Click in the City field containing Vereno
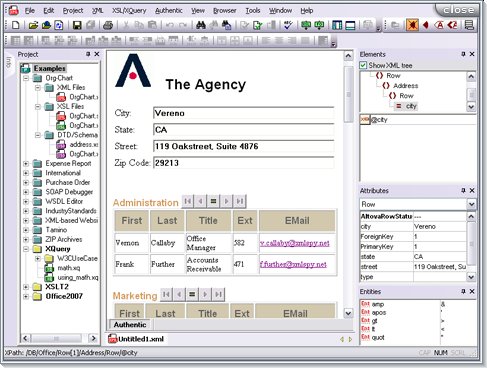Viewport: 487px width, 368px height. tap(244, 113)
